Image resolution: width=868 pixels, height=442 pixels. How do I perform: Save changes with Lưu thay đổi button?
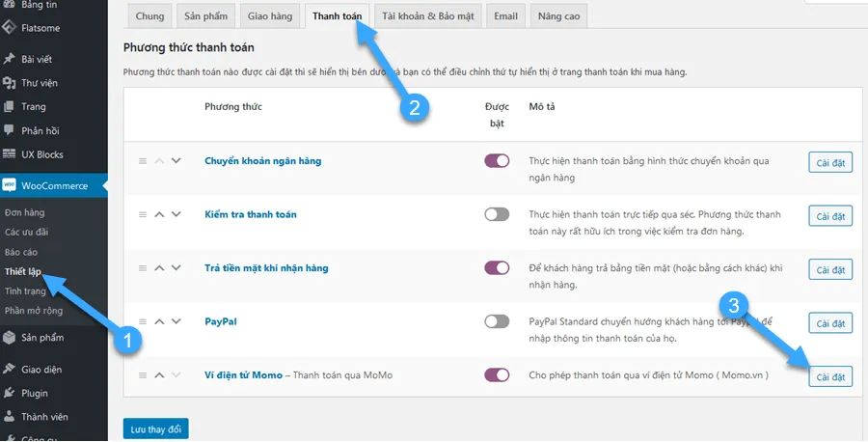pos(155,428)
